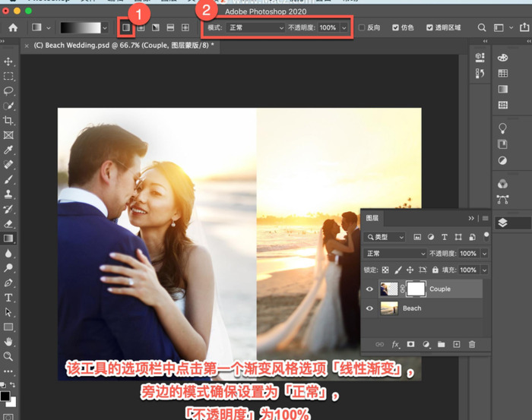Image resolution: width=532 pixels, height=420 pixels.
Task: Select the Zoom tool
Action: pyautogui.click(x=8, y=356)
